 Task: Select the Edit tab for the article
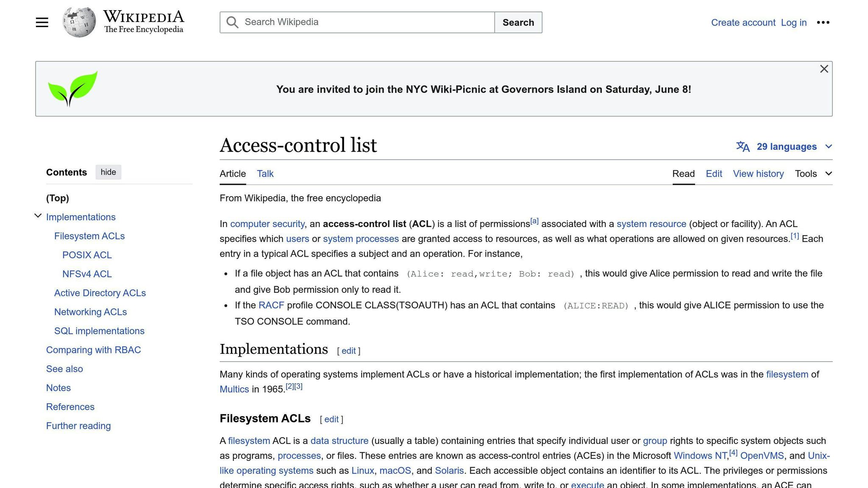(714, 174)
